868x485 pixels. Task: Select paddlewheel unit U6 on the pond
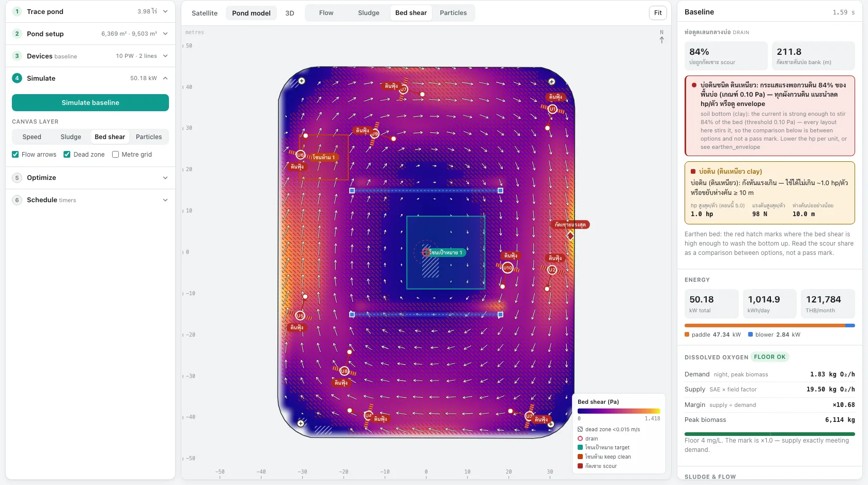pos(300,155)
